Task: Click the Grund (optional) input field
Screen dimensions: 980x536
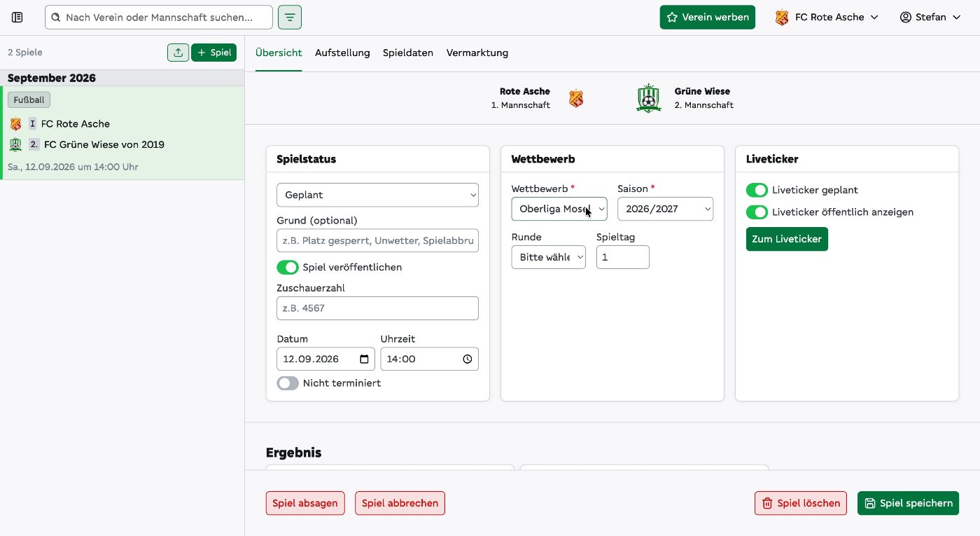Action: 378,240
